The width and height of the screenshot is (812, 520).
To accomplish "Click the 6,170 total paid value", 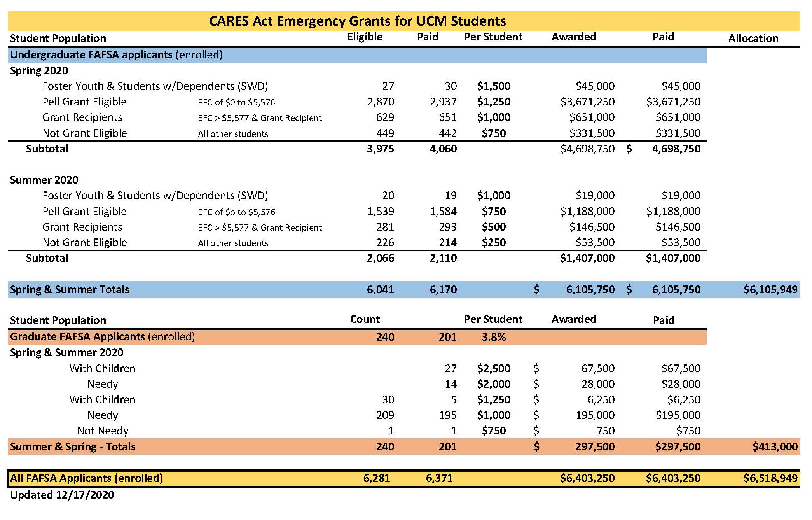I will [443, 290].
